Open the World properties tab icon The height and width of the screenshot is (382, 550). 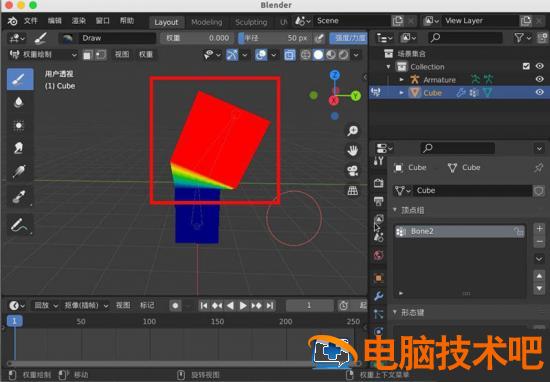(378, 255)
